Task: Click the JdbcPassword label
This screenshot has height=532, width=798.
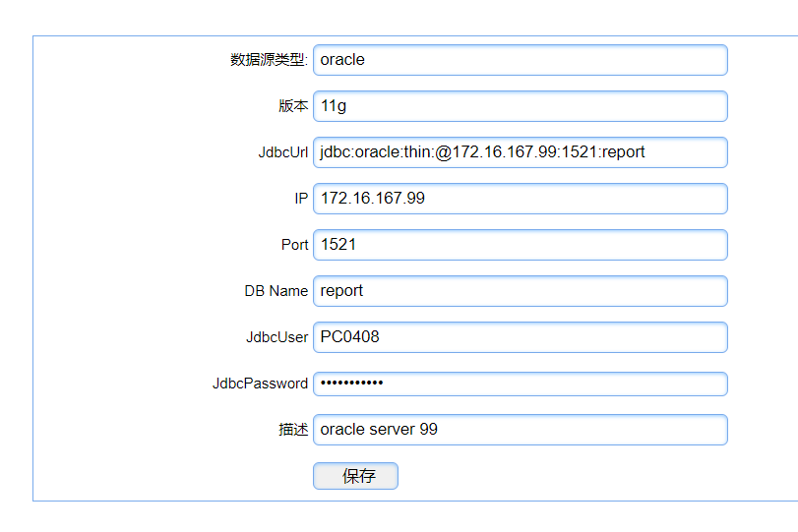Action: (261, 384)
